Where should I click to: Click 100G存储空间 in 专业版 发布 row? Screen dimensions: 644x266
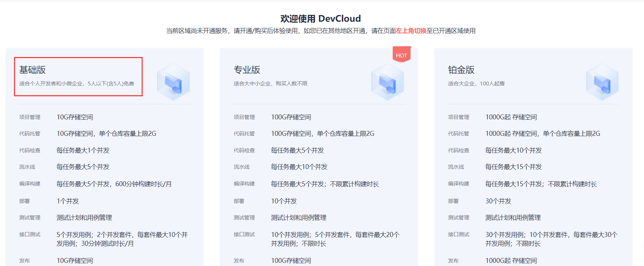[x=291, y=261]
